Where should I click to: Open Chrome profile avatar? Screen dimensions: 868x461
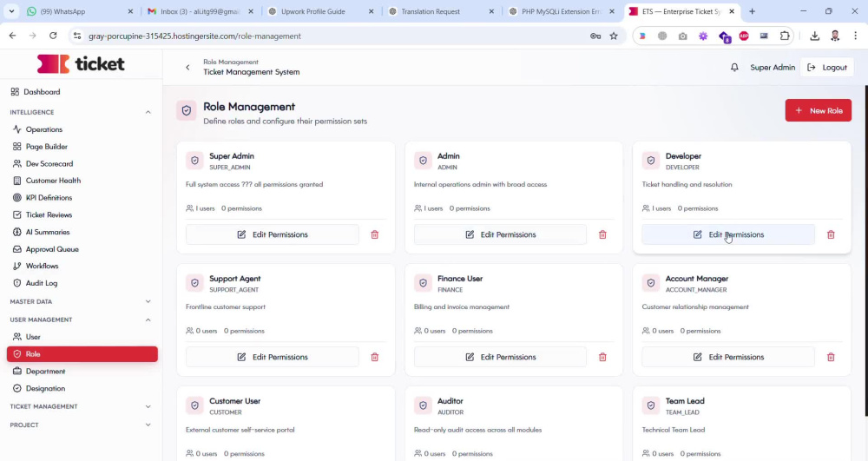pyautogui.click(x=835, y=36)
